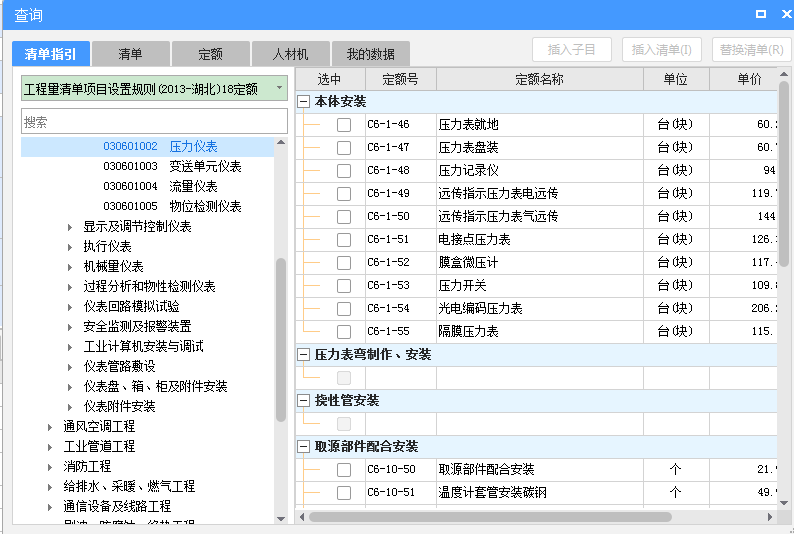Image resolution: width=794 pixels, height=534 pixels.
Task: Open the 我的数据 tab
Action: click(x=370, y=54)
